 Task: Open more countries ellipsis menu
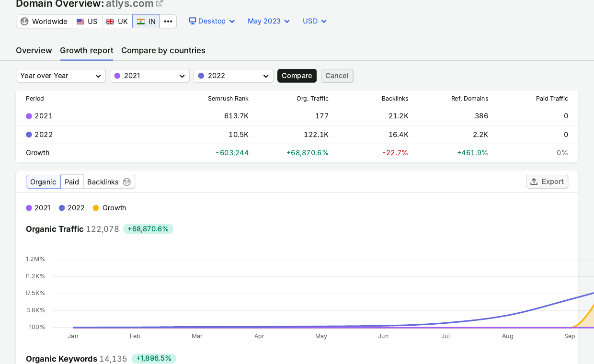[x=168, y=22]
